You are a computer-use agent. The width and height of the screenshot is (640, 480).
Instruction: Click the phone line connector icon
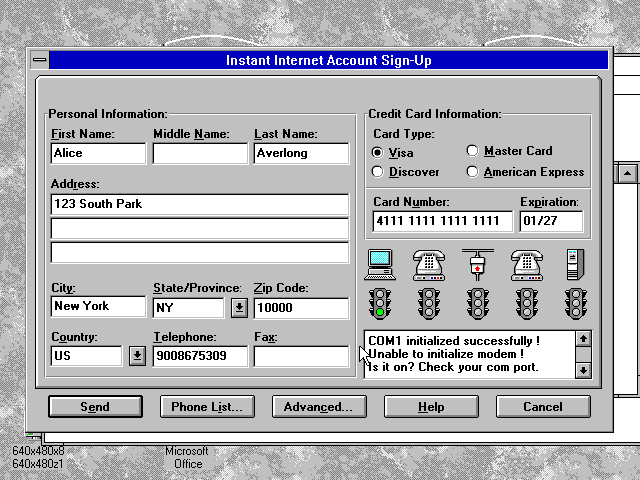click(478, 265)
